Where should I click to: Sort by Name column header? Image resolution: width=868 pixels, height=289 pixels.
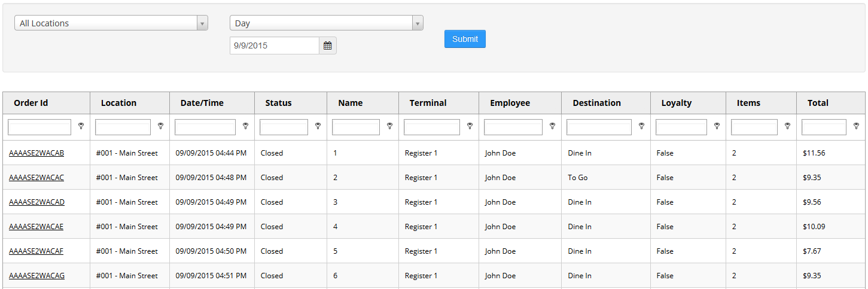pos(363,103)
